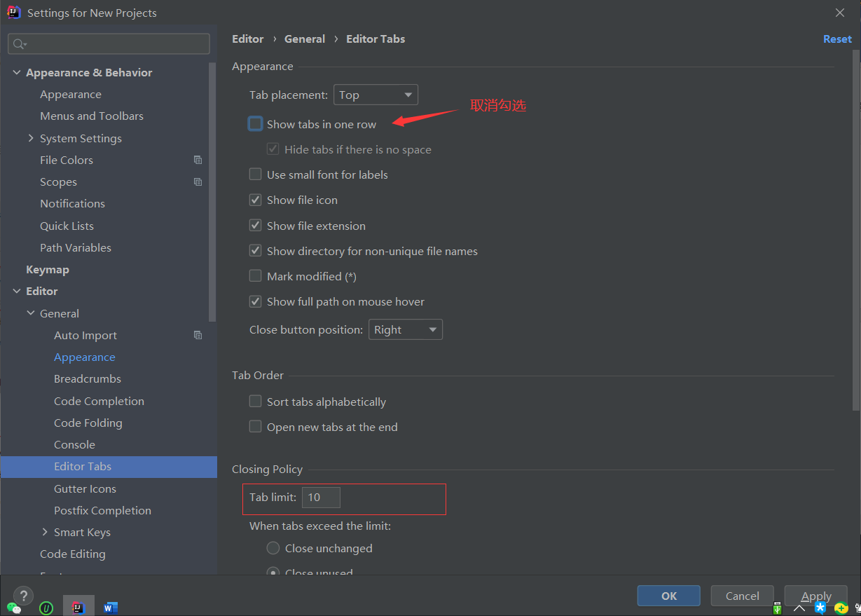The image size is (861, 616).
Task: Select the Close unchanged radio option
Action: pos(273,548)
